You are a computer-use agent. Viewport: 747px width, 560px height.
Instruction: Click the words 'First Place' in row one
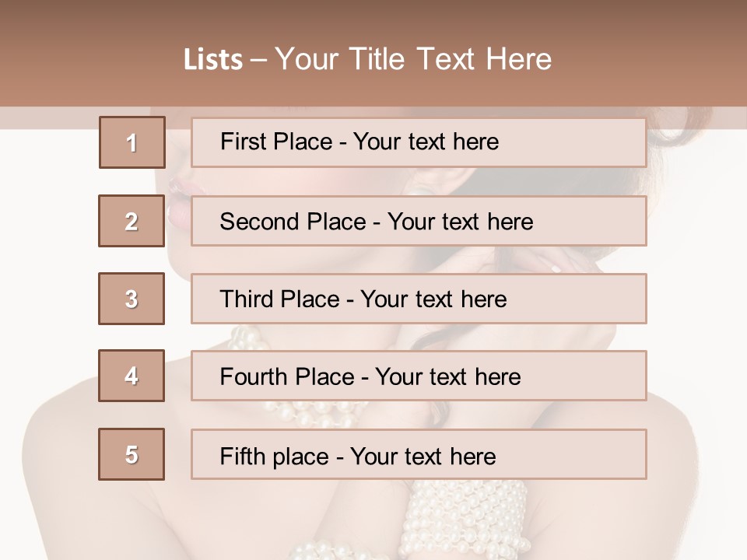tap(276, 142)
